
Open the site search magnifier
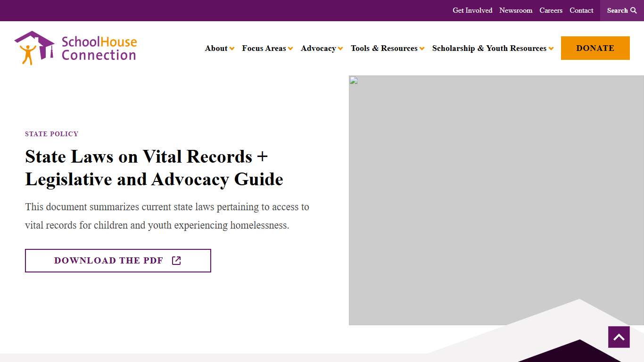pyautogui.click(x=634, y=10)
